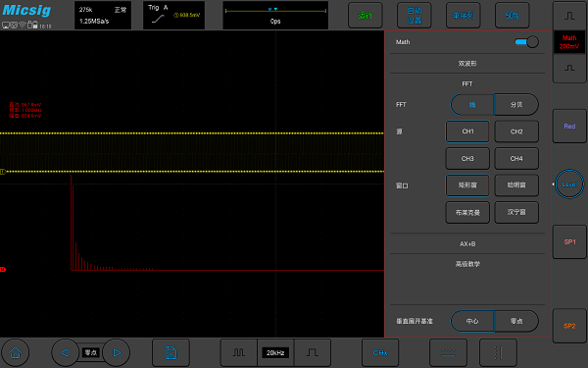Compress timebase with the multi-pulse icon
This screenshot has width=588, height=368.
[238, 352]
